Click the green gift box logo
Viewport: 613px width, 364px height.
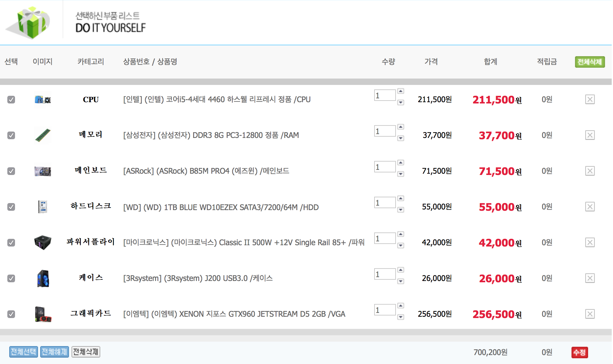[x=32, y=22]
